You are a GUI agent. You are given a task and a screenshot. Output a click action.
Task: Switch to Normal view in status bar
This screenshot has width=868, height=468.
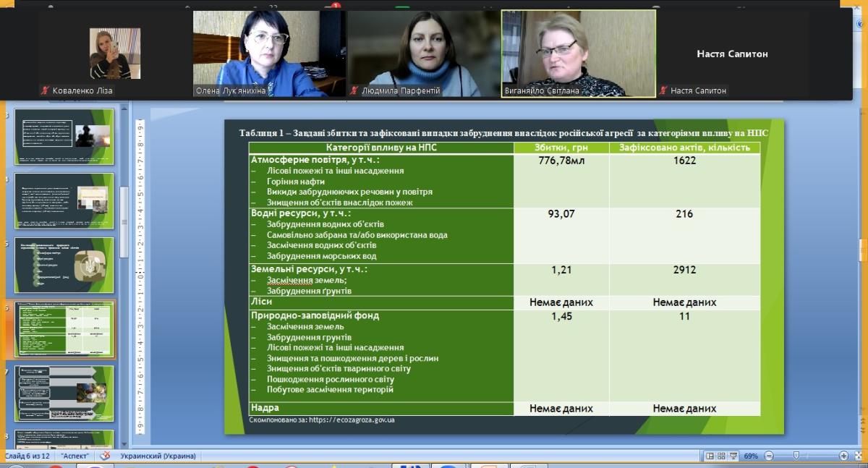tap(710, 456)
